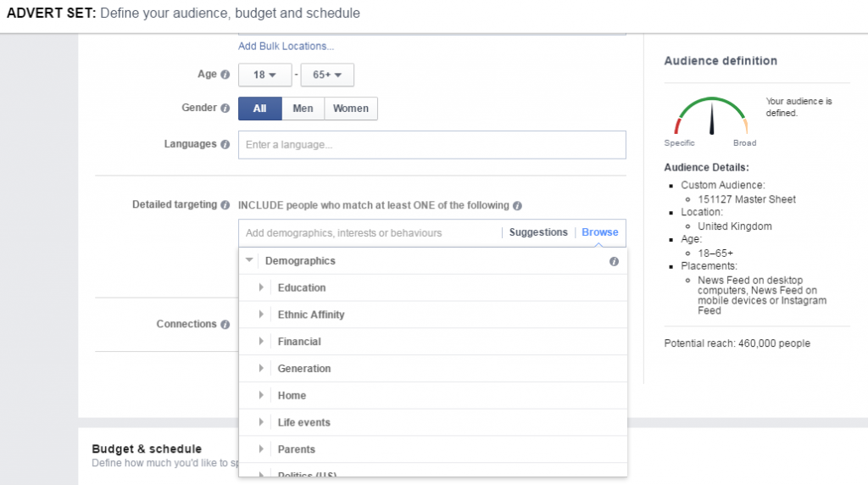The height and width of the screenshot is (485, 868).
Task: Click the Languages info icon
Action: 225,144
